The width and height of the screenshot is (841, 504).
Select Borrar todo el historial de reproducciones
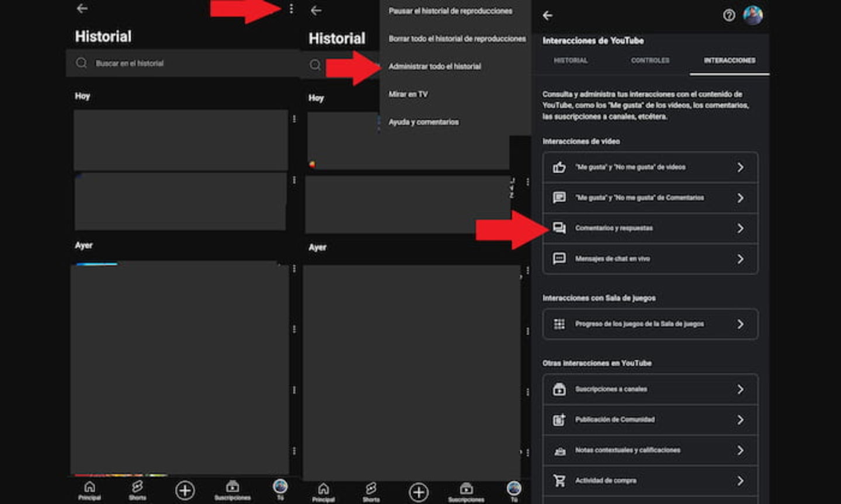(x=457, y=39)
